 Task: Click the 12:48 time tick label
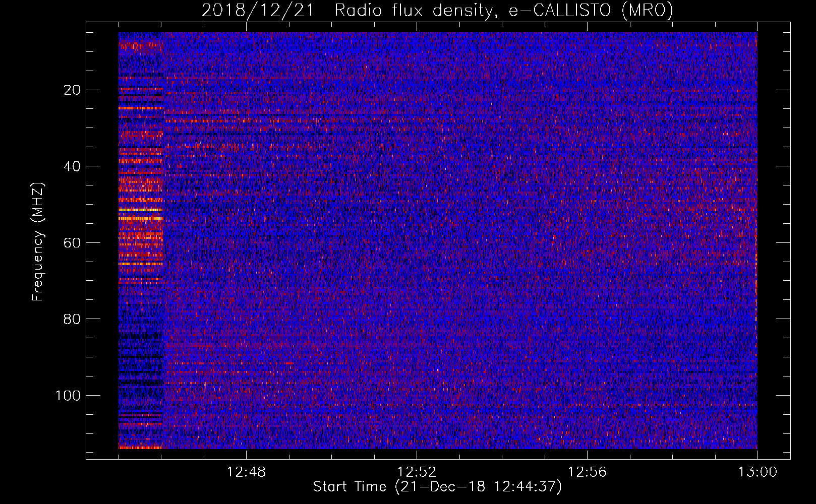click(246, 472)
